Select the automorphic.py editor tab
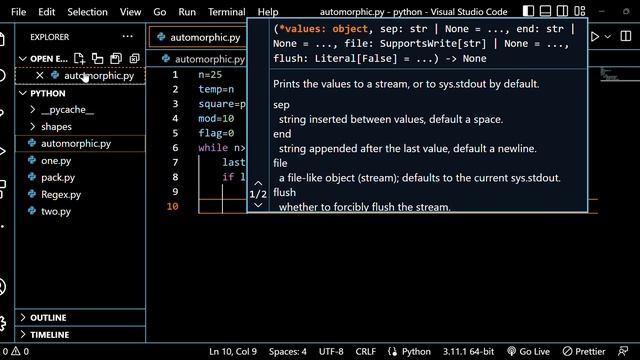Screen dimensions: 640x360 coord(198,38)
